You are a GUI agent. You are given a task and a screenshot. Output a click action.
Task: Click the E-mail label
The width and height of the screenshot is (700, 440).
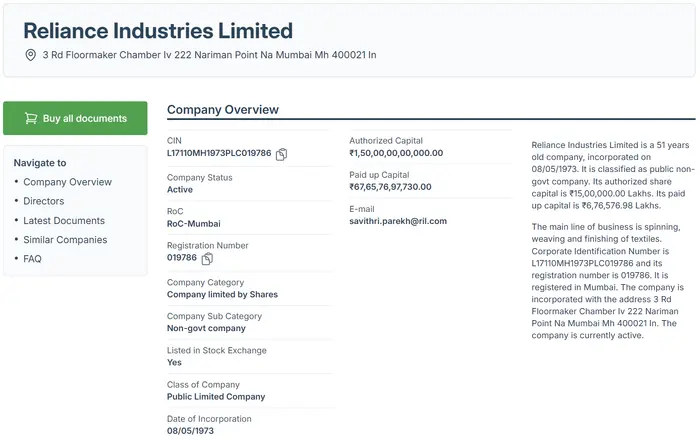tap(362, 209)
